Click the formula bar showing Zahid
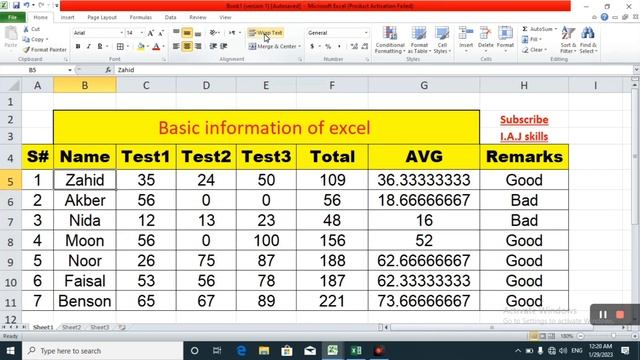This screenshot has height=360, width=640. point(373,70)
